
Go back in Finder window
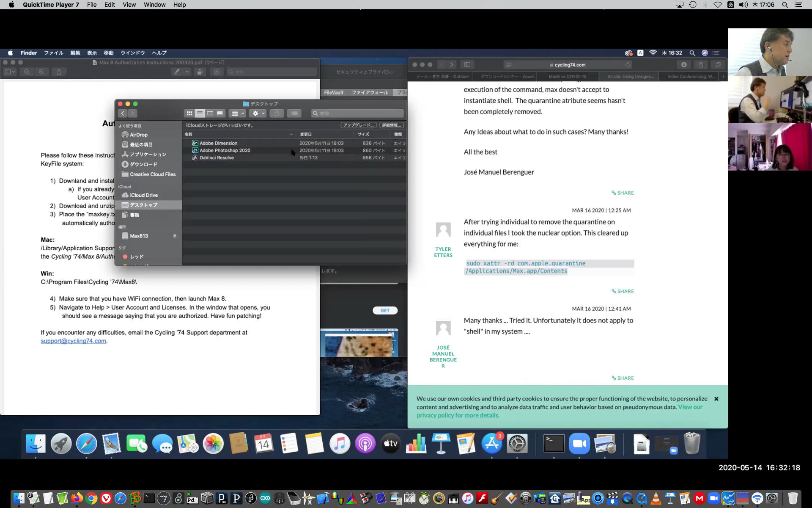(123, 113)
